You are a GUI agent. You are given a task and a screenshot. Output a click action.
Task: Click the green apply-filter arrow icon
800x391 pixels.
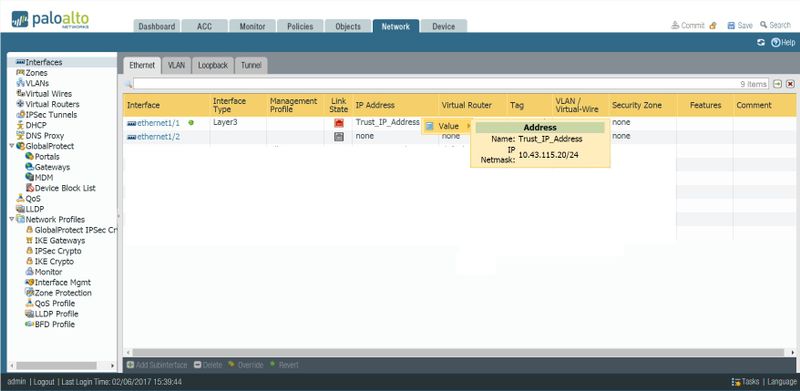(x=778, y=84)
